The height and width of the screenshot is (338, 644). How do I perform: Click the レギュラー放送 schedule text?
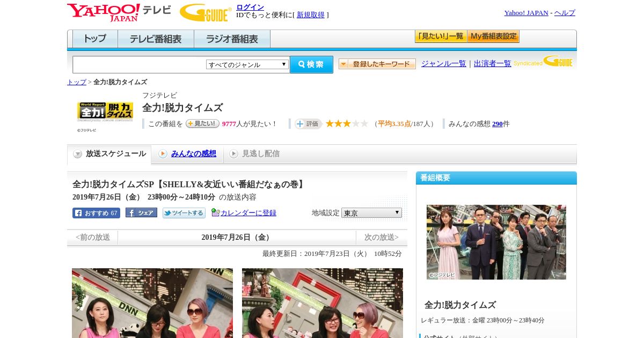(x=482, y=320)
